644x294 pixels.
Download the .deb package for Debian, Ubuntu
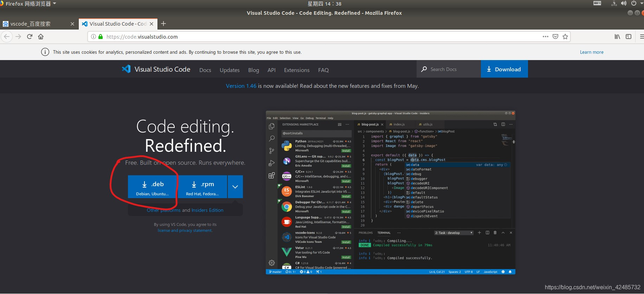pyautogui.click(x=153, y=187)
